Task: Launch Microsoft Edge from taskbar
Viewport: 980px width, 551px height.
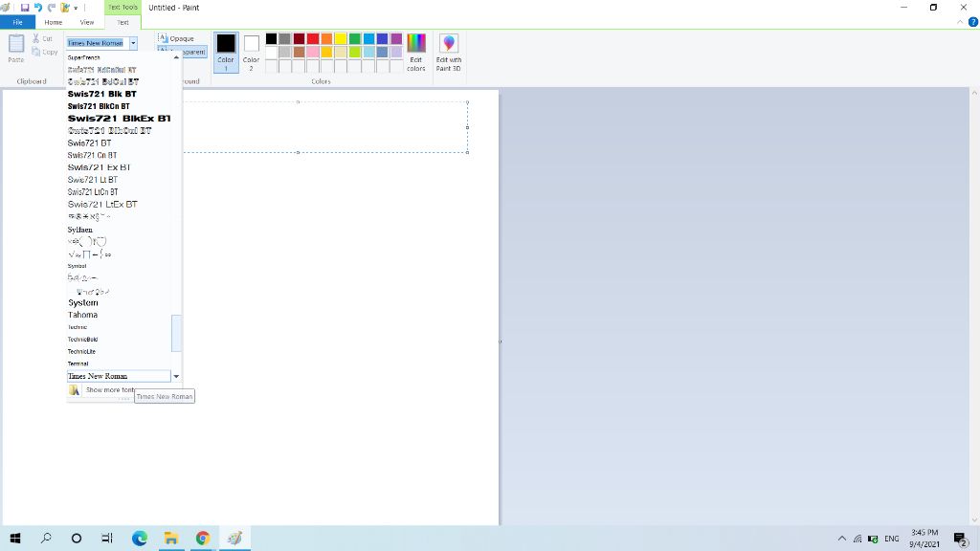Action: [x=140, y=538]
